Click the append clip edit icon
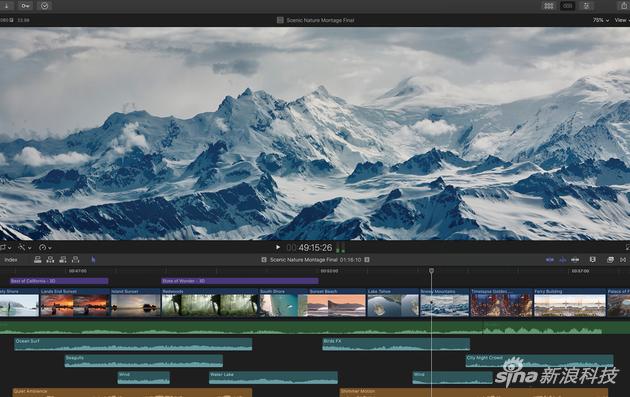 tap(63, 260)
